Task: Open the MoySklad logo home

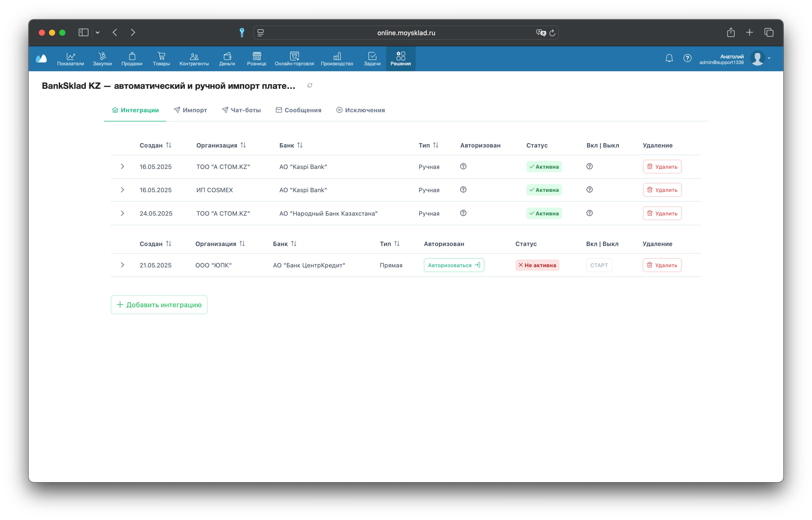Action: coord(41,58)
